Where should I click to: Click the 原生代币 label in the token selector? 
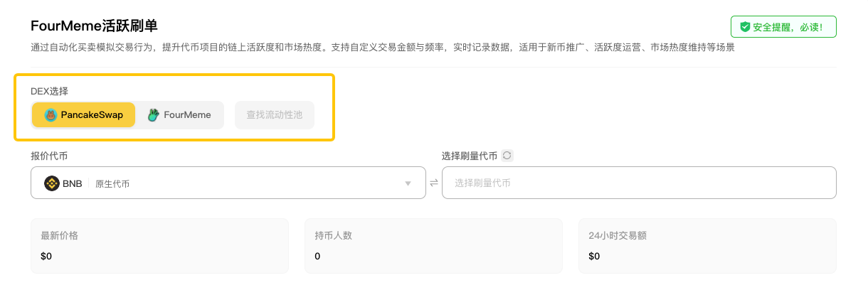pos(112,184)
